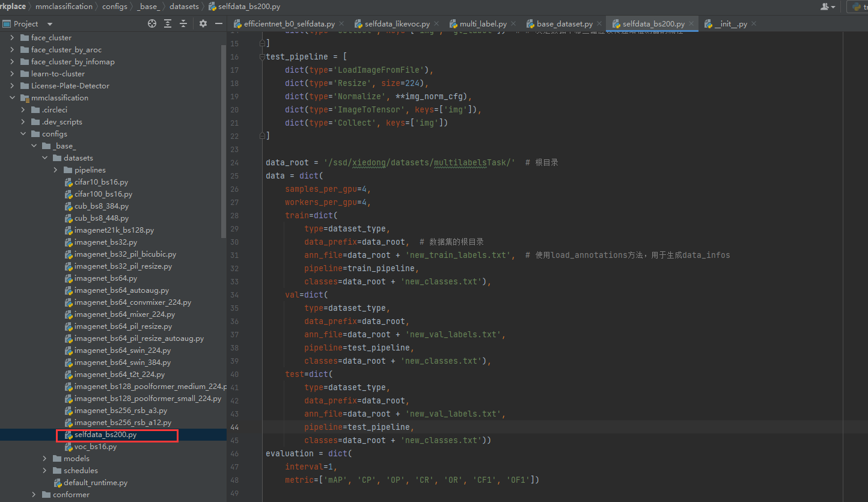Select imagenet_bs64_swin_224.py in the file tree
The height and width of the screenshot is (502, 868).
(122, 350)
